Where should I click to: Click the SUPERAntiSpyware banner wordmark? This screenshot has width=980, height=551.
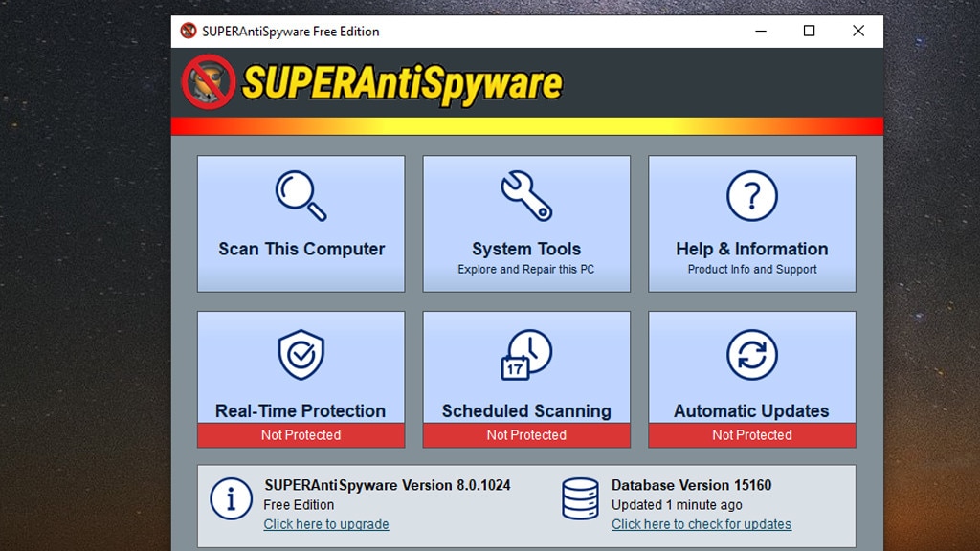(x=402, y=84)
